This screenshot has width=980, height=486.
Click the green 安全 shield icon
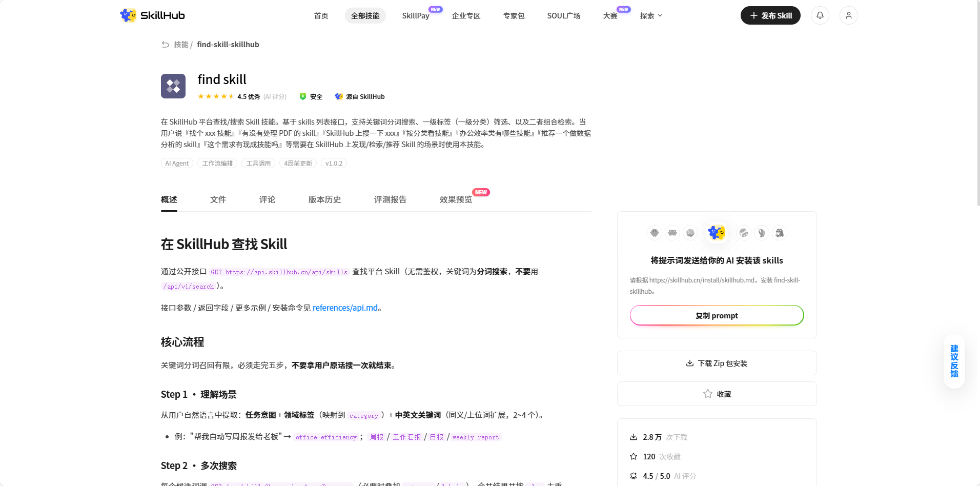303,96
